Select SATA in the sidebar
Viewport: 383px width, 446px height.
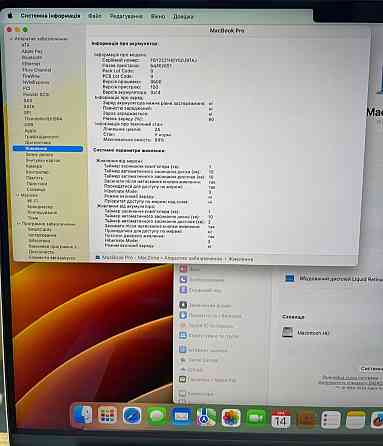[29, 106]
